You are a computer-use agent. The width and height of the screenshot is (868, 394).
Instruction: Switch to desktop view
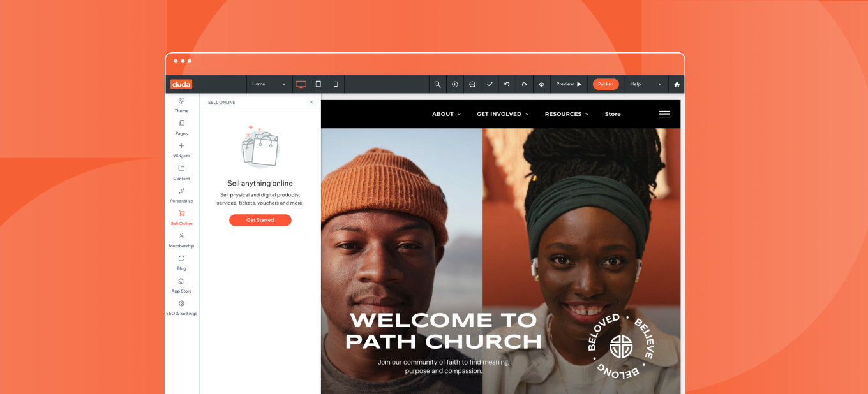pos(301,84)
